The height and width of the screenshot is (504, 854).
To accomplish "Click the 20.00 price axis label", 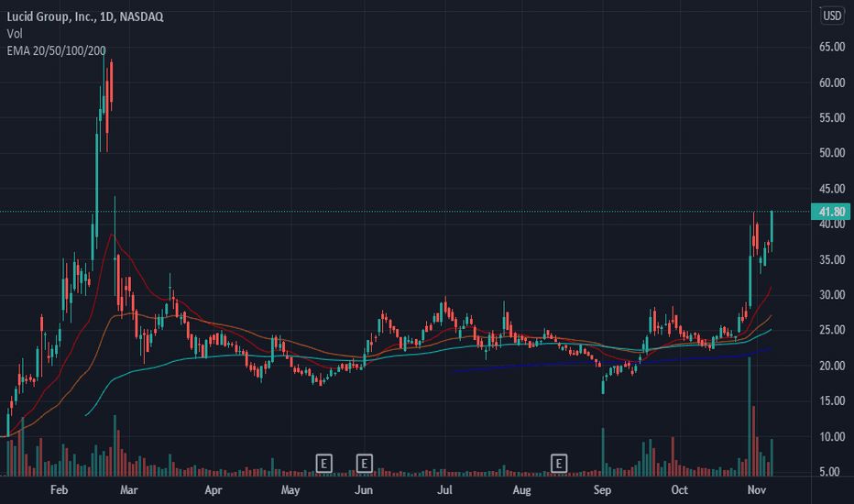I will (x=832, y=366).
